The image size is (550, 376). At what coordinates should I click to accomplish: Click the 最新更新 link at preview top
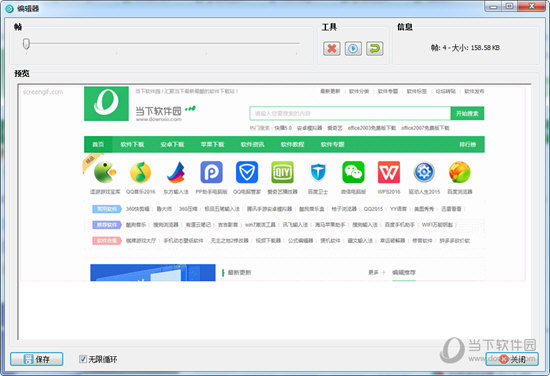(x=330, y=91)
